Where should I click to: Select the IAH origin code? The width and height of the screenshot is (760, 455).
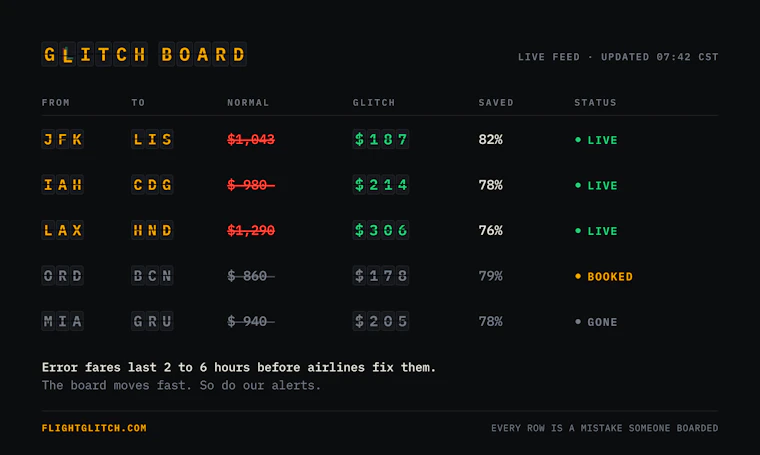[63, 185]
